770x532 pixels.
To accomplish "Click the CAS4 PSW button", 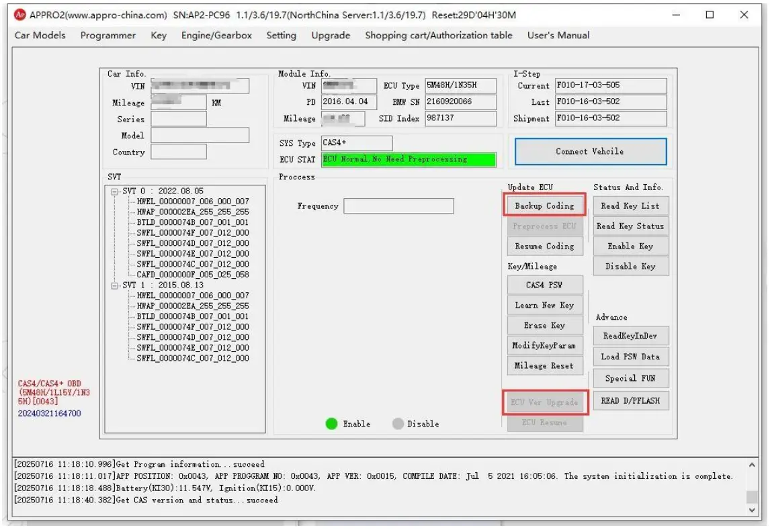I will point(545,285).
